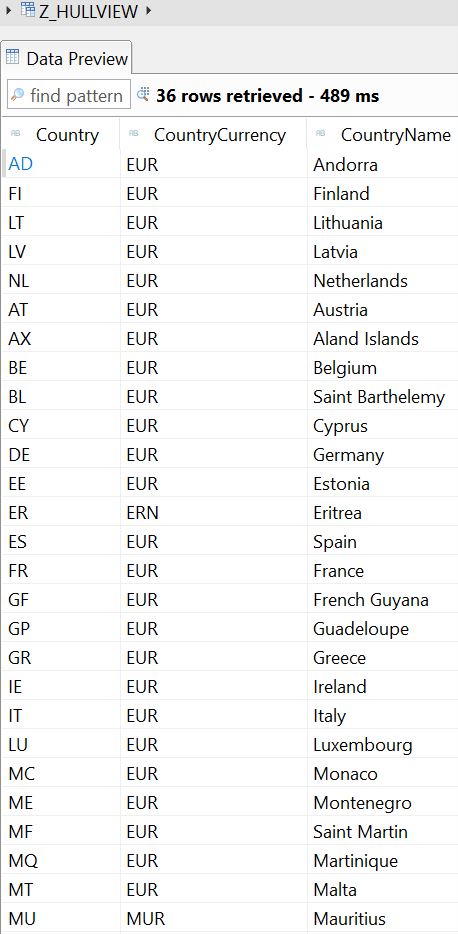Sort by the CountryCurrency column header
Viewport: 458px width, 934px height.
pos(213,135)
